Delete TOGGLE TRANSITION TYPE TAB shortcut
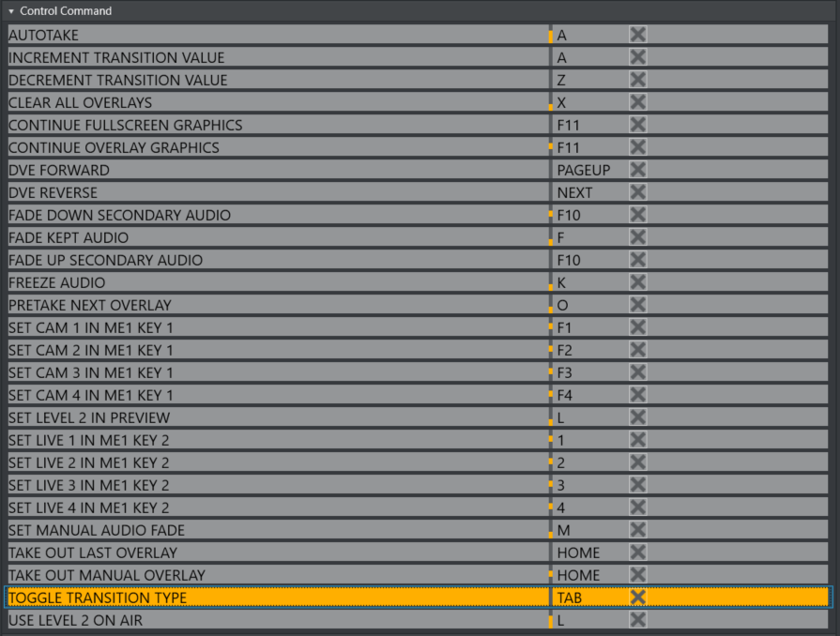840x636 pixels. pos(637,598)
